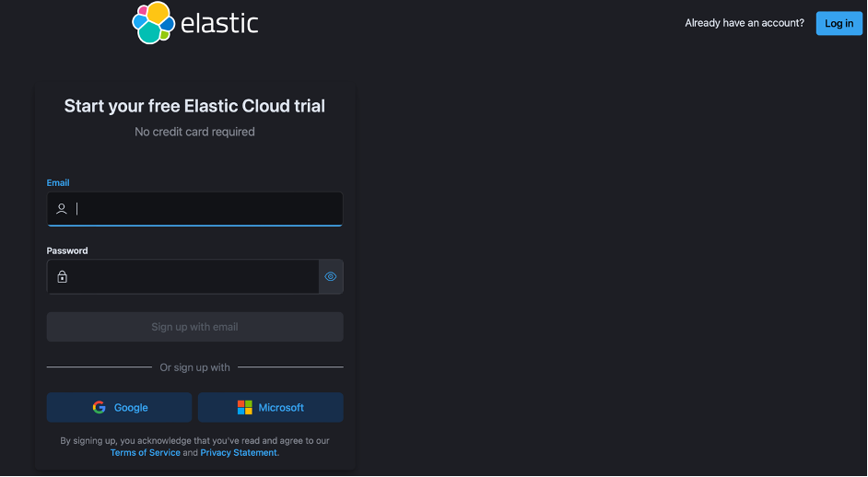
Task: Open the Privacy Statement link
Action: pos(239,453)
